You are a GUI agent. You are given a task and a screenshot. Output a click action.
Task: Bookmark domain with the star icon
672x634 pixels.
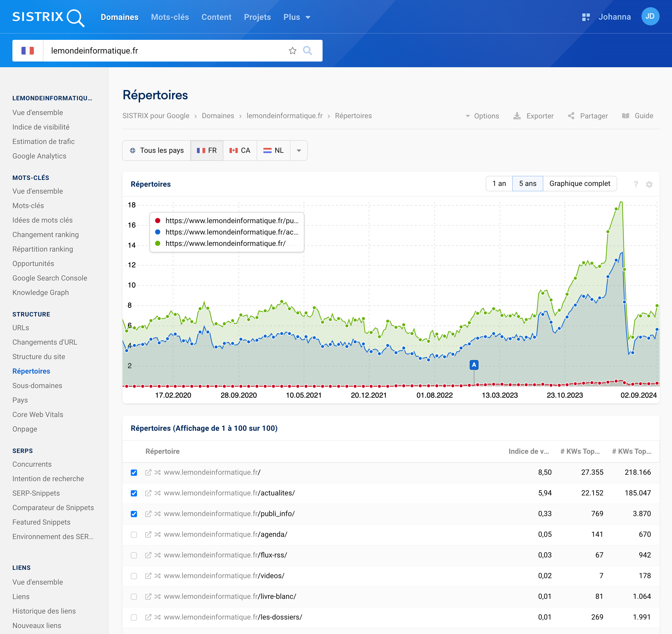tap(292, 51)
